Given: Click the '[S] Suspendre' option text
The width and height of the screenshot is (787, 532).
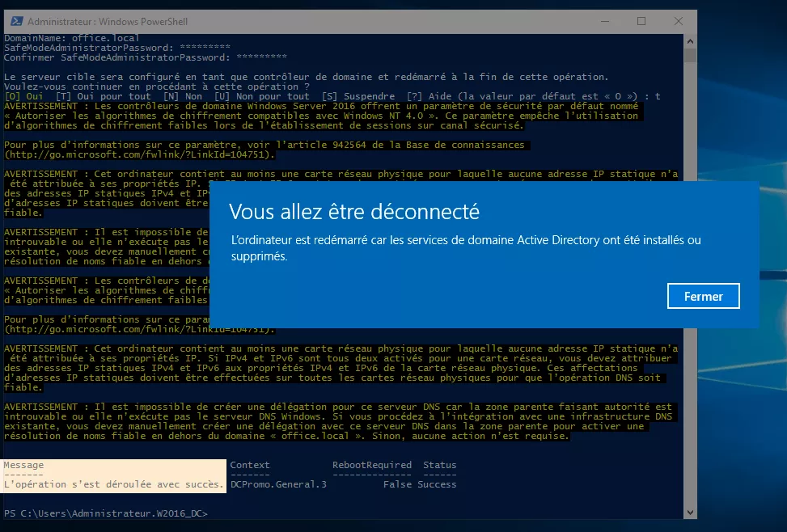Looking at the screenshot, I should click(x=358, y=96).
